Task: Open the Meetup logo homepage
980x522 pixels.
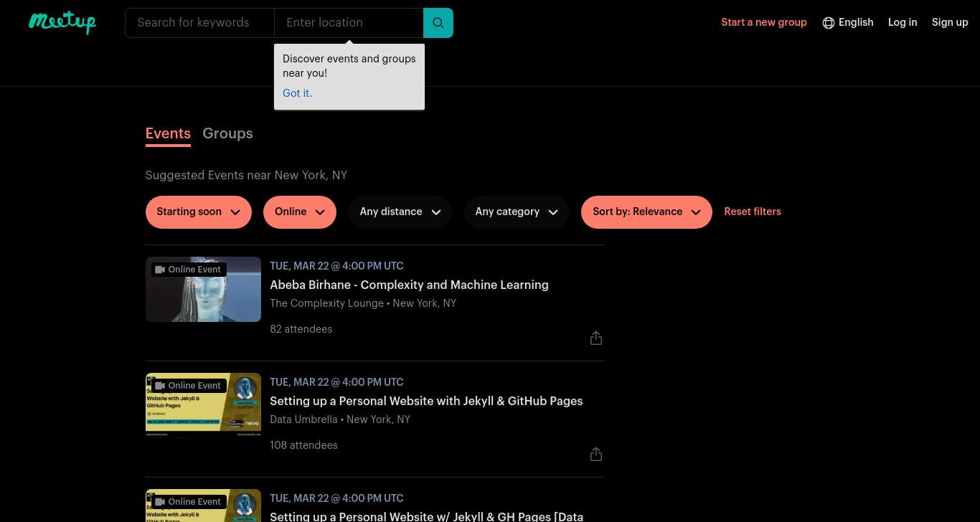Action: pos(62,22)
